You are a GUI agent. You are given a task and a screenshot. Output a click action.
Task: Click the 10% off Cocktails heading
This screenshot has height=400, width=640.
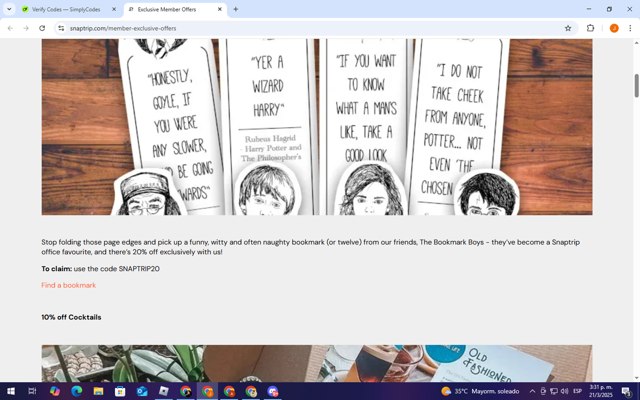click(x=71, y=317)
